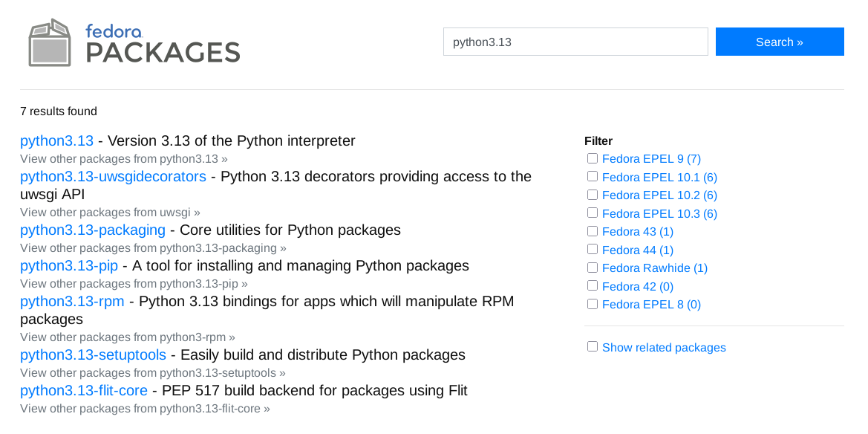Click the fedora PACKAGES wordmark
Image resolution: width=868 pixels, height=434 pixels.
[x=163, y=43]
